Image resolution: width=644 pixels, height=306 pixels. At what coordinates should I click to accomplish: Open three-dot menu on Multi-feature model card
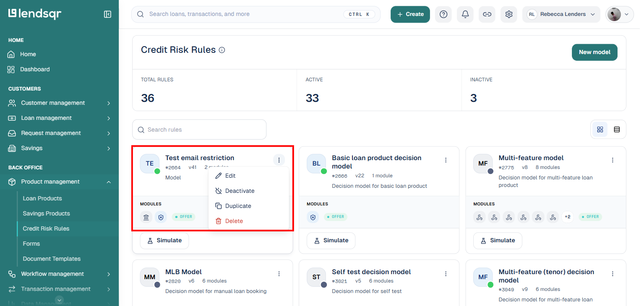[x=613, y=160]
